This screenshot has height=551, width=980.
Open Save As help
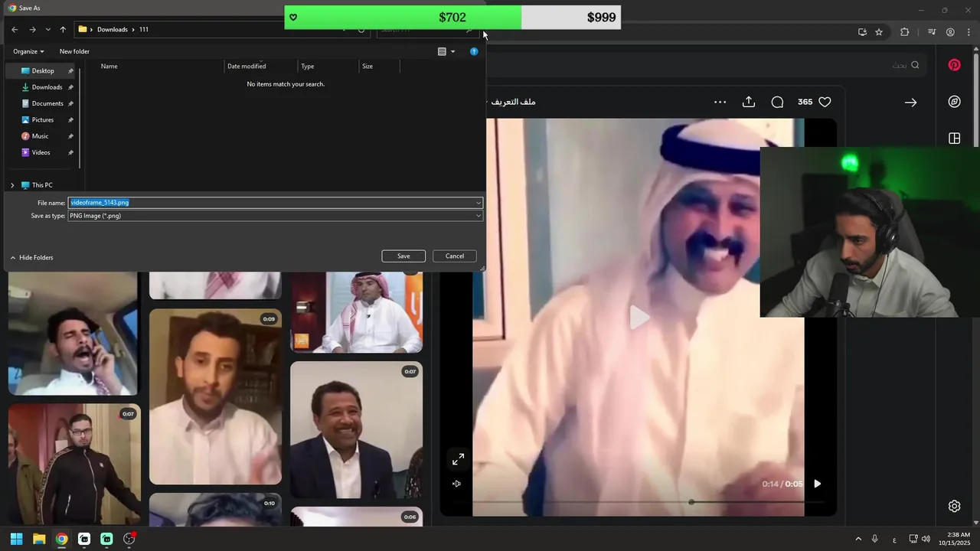pyautogui.click(x=474, y=51)
